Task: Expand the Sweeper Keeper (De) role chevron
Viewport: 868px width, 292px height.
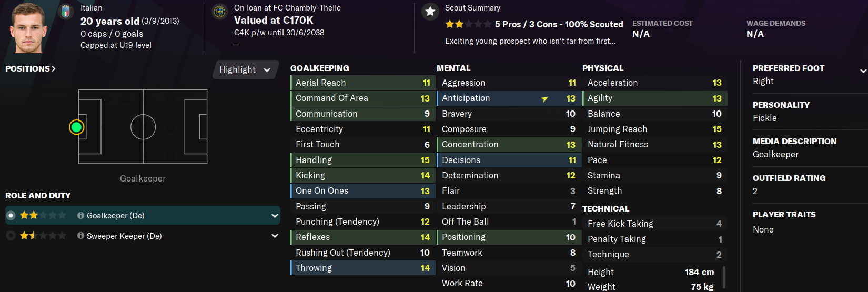Action: click(275, 236)
